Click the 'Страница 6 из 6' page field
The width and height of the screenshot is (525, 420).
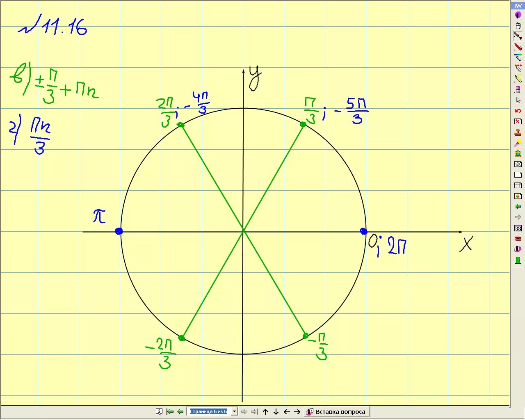click(x=208, y=411)
